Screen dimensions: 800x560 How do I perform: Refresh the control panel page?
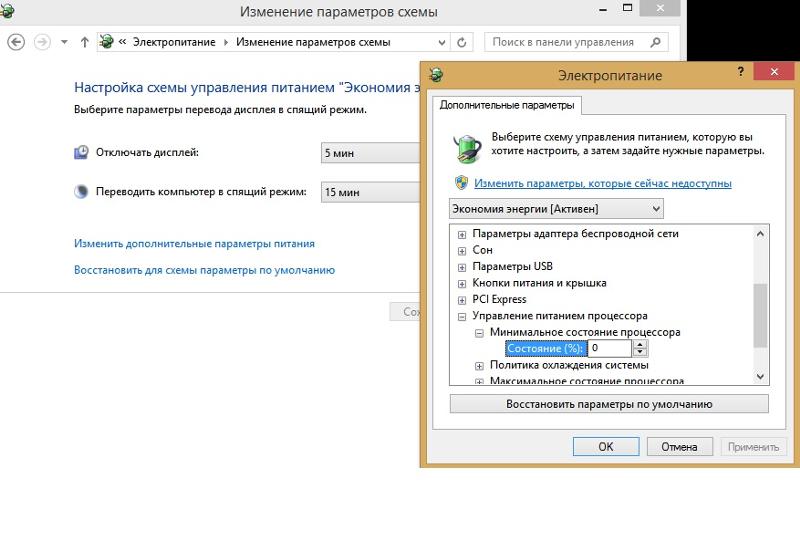pyautogui.click(x=462, y=42)
